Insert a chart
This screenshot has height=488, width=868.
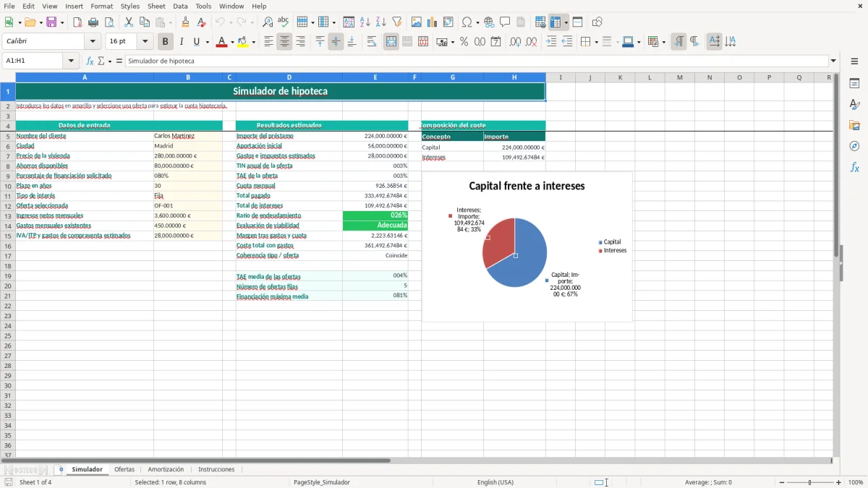tap(433, 22)
